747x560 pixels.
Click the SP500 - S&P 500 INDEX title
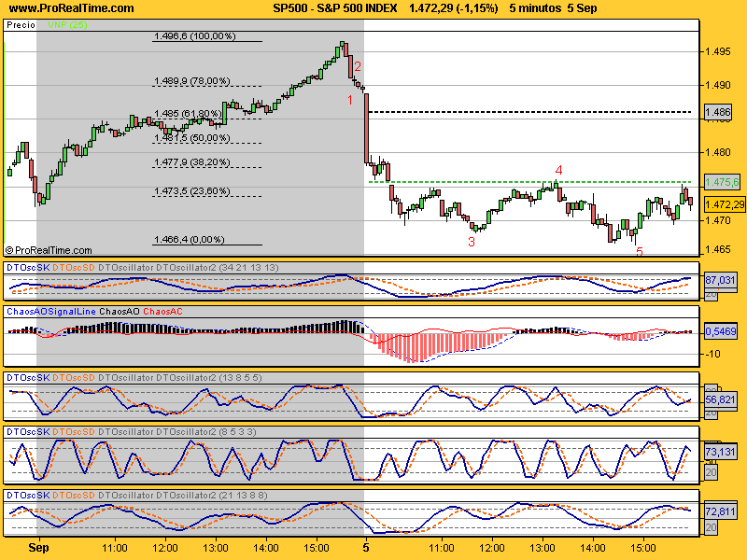(335, 8)
